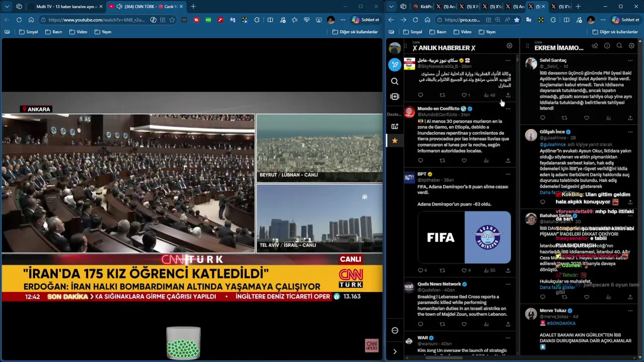Toggle favorite star in X Pro address bar
Image resolution: width=644 pixels, height=362 pixels.
pyautogui.click(x=516, y=20)
